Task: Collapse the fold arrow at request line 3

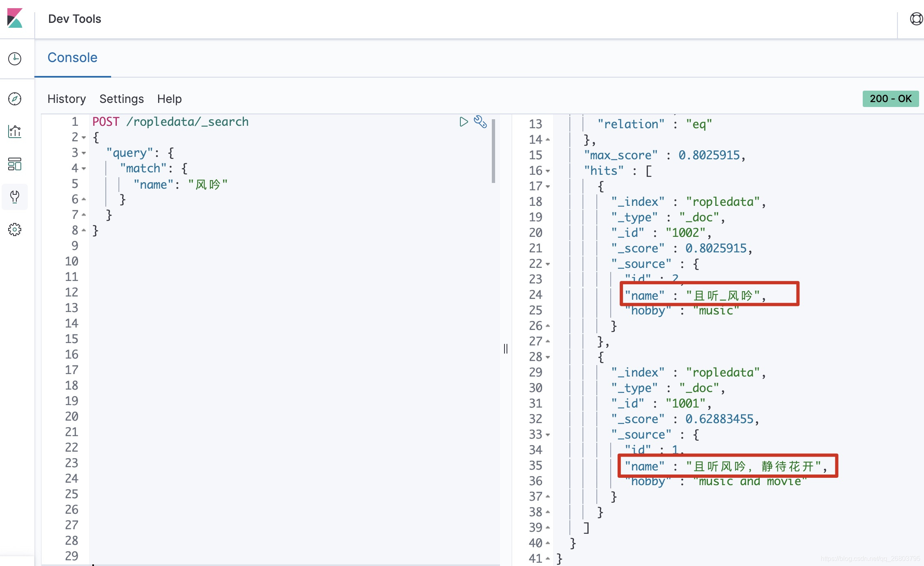Action: (84, 153)
